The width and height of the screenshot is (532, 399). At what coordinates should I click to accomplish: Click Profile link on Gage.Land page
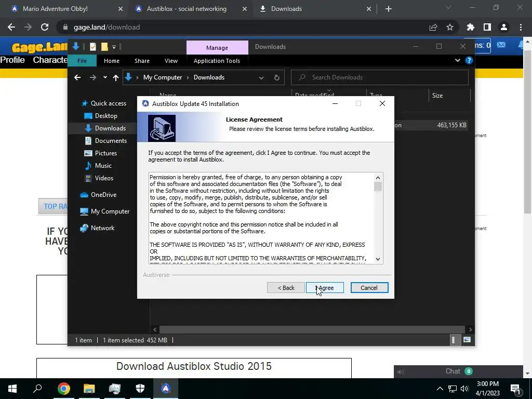click(x=12, y=60)
